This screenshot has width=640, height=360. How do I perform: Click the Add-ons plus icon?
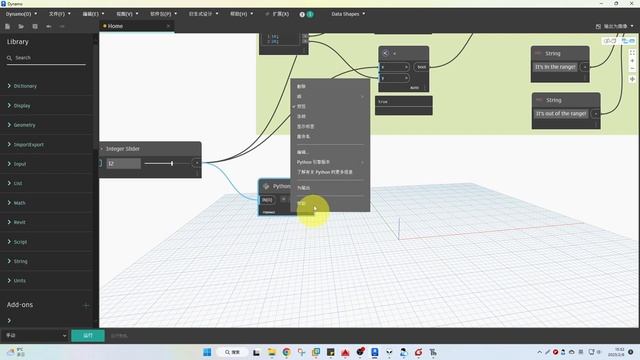pyautogui.click(x=86, y=305)
